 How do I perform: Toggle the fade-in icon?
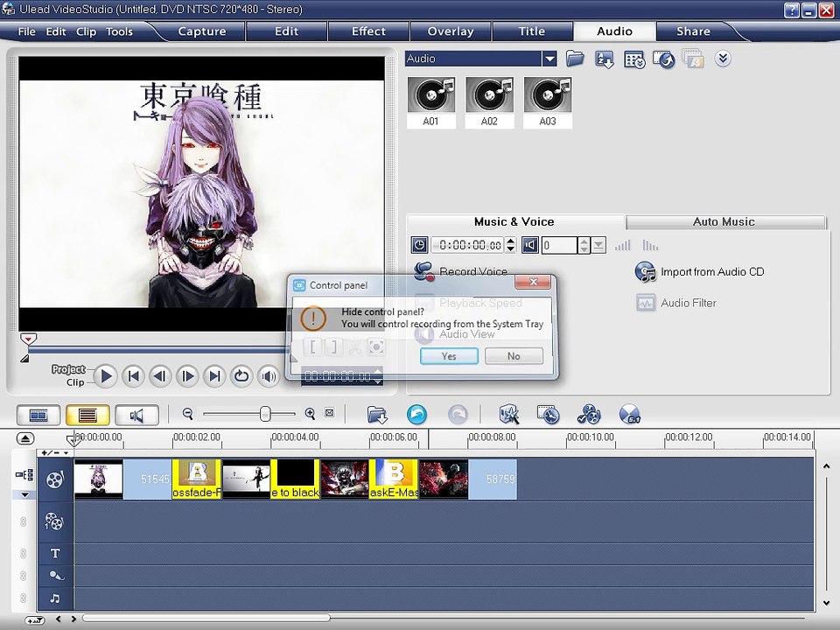point(622,246)
